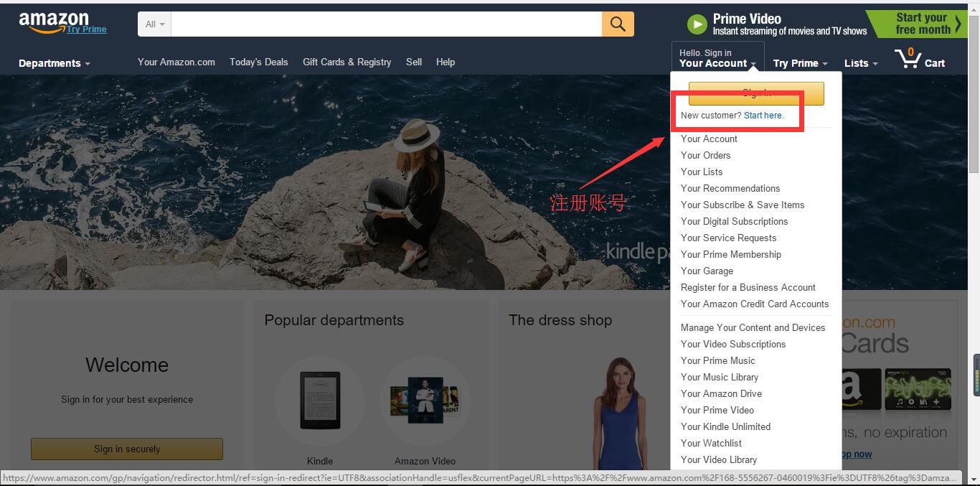Open the All search category dropdown

pos(154,24)
